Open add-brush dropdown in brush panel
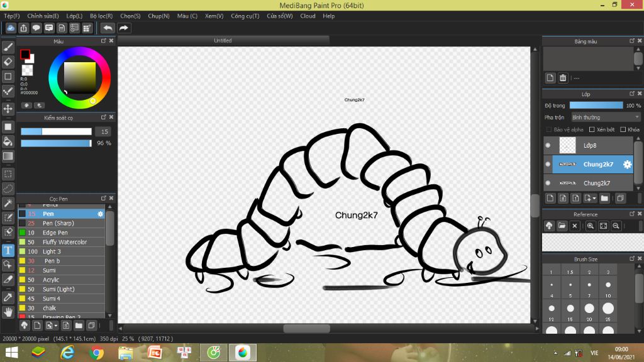 click(52, 326)
